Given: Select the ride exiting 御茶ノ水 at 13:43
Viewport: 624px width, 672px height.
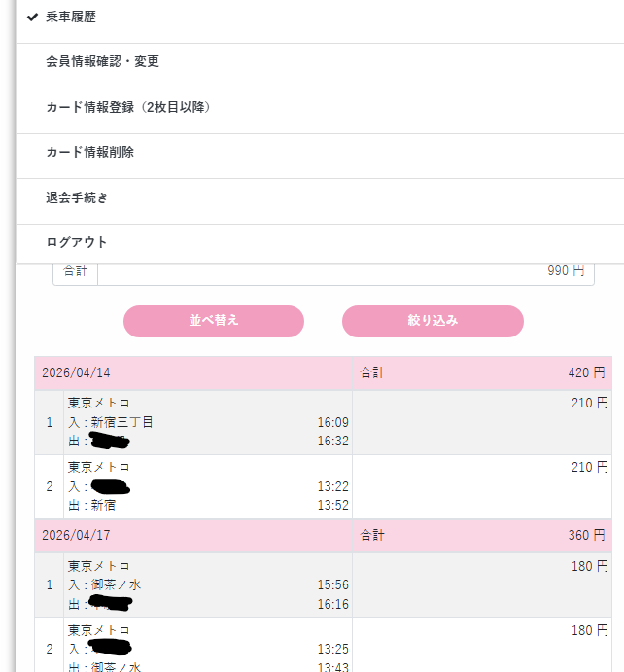Looking at the screenshot, I should 207,649.
